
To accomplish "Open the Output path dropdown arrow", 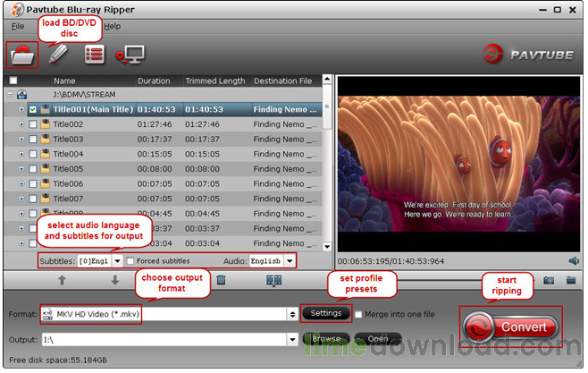I will click(292, 340).
